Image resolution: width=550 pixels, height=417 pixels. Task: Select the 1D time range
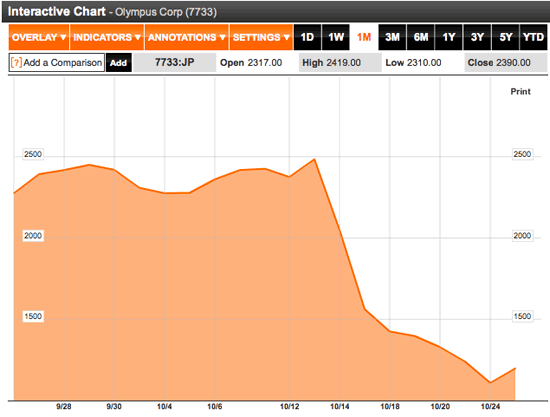tap(307, 37)
